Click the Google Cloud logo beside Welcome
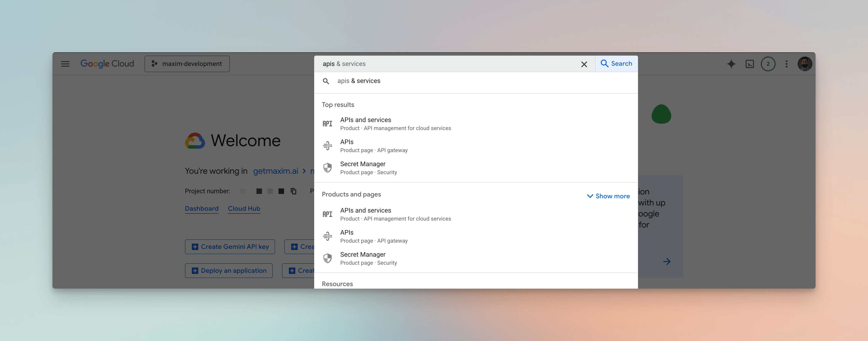Viewport: 868px width, 341px height. [x=195, y=141]
